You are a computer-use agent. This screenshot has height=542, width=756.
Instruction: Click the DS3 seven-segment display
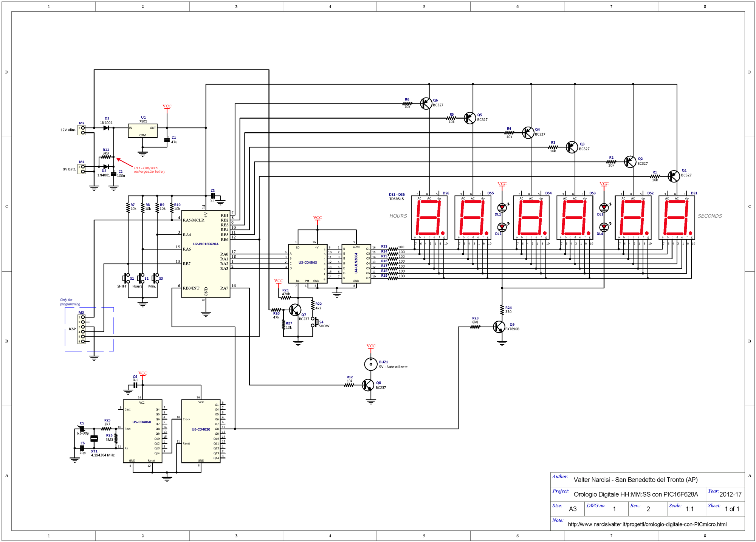click(575, 217)
